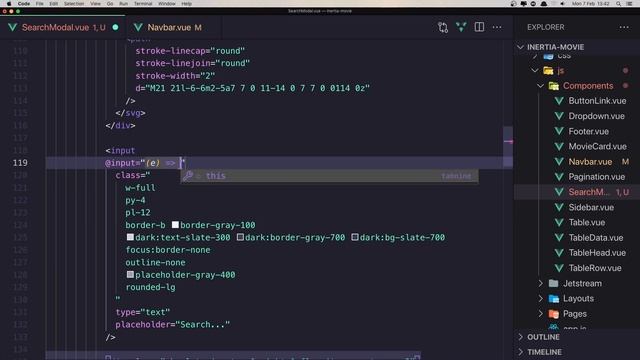This screenshot has width=640, height=360.
Task: Switch to the SearchModal.vue tab
Action: click(63, 27)
